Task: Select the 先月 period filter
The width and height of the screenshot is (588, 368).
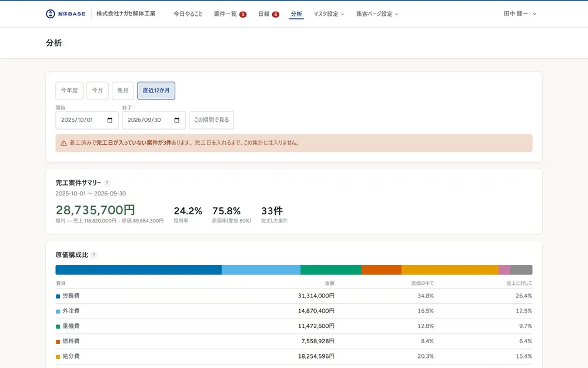Action: coord(123,91)
